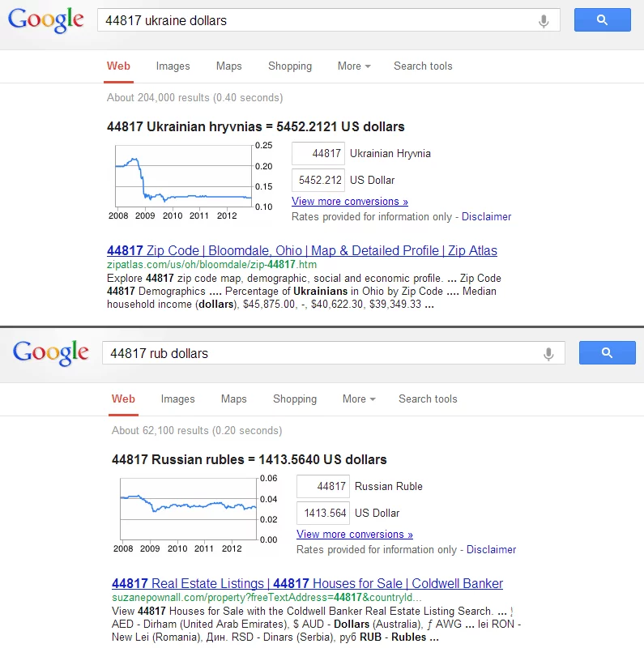This screenshot has width=644, height=648.
Task: Open the More dropdown in the top results
Action: [354, 66]
